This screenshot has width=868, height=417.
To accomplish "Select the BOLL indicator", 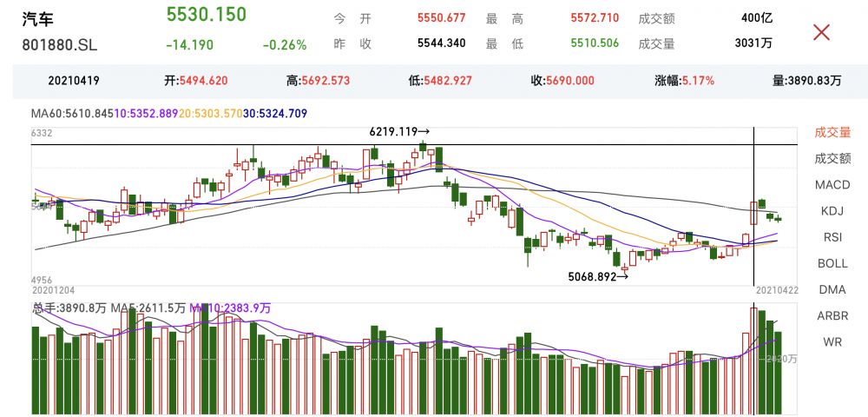I will coord(832,263).
